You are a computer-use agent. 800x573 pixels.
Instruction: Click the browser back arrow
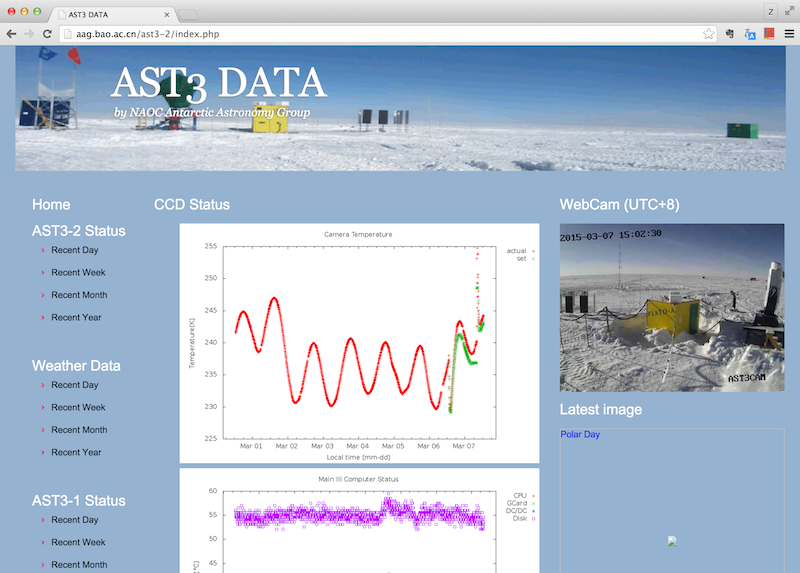pos(11,33)
